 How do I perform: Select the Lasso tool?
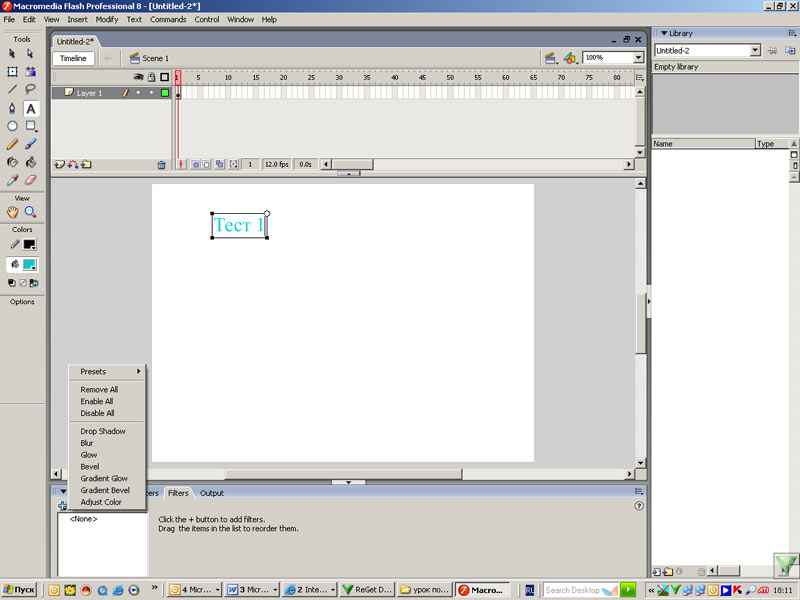31,89
